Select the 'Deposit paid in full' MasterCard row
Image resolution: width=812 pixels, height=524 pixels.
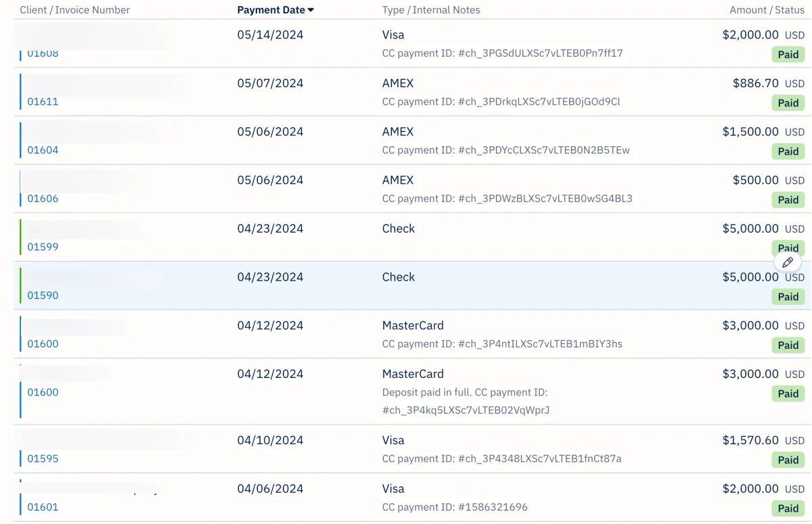click(413, 391)
